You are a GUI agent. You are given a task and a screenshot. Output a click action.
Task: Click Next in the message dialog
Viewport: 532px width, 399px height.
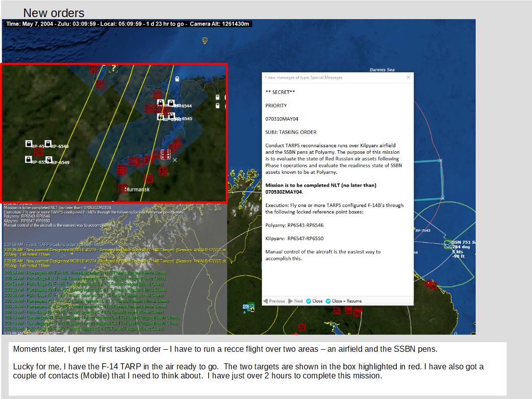[296, 301]
